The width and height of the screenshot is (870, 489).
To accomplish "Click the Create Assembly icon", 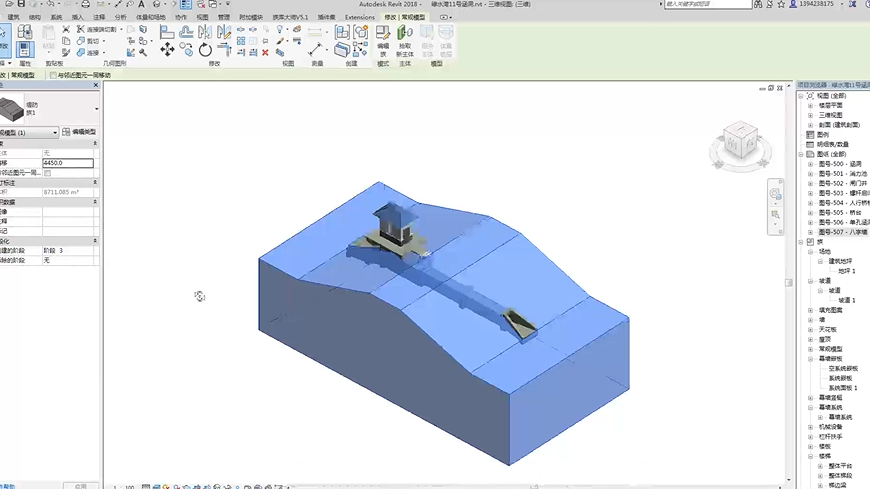I will [x=342, y=32].
